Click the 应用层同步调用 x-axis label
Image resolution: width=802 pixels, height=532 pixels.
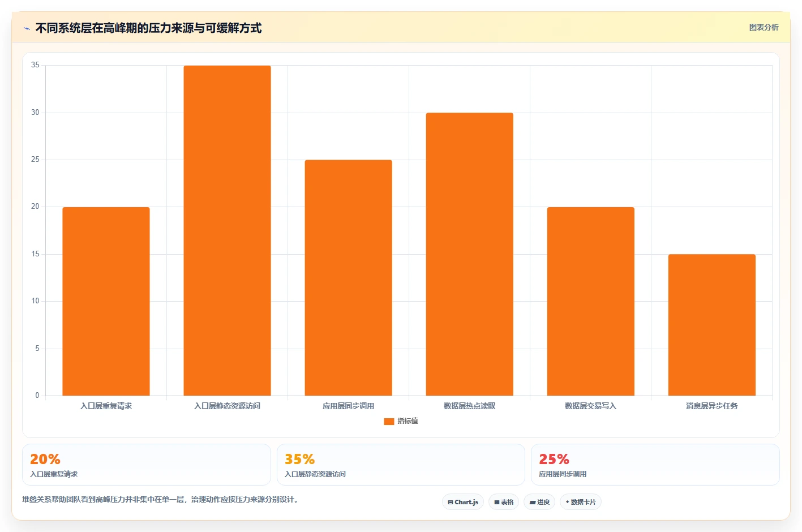pyautogui.click(x=348, y=406)
